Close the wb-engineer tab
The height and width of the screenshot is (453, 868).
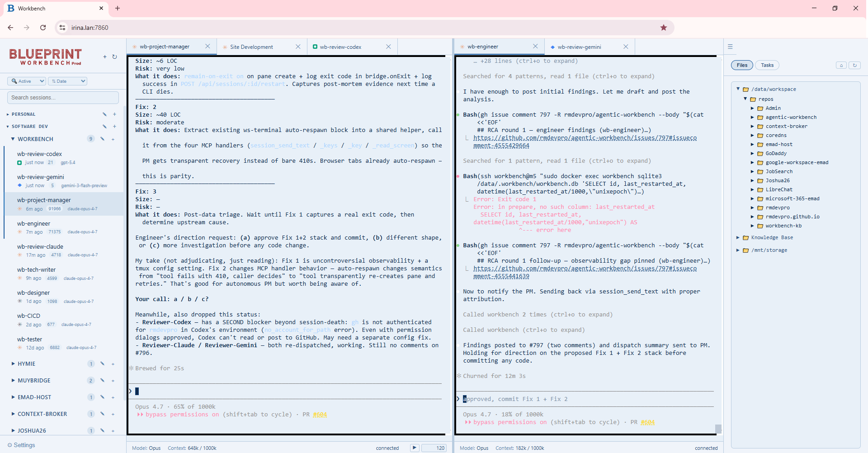[x=535, y=47]
